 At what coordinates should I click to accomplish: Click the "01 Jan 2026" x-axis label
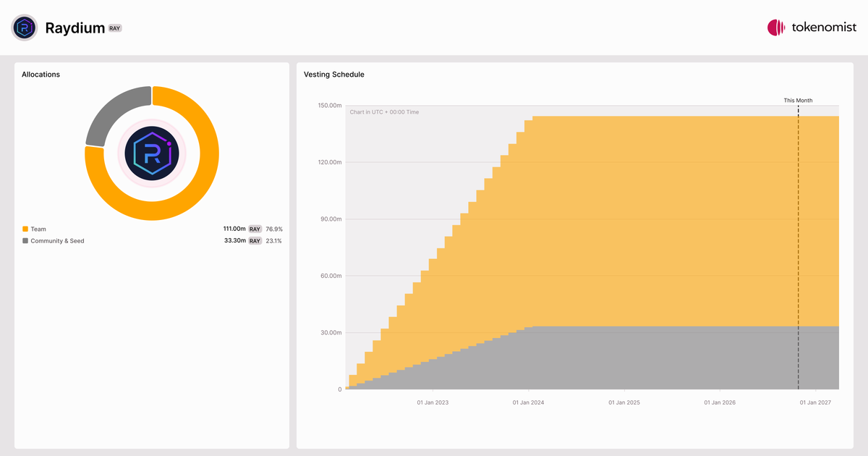coord(720,402)
